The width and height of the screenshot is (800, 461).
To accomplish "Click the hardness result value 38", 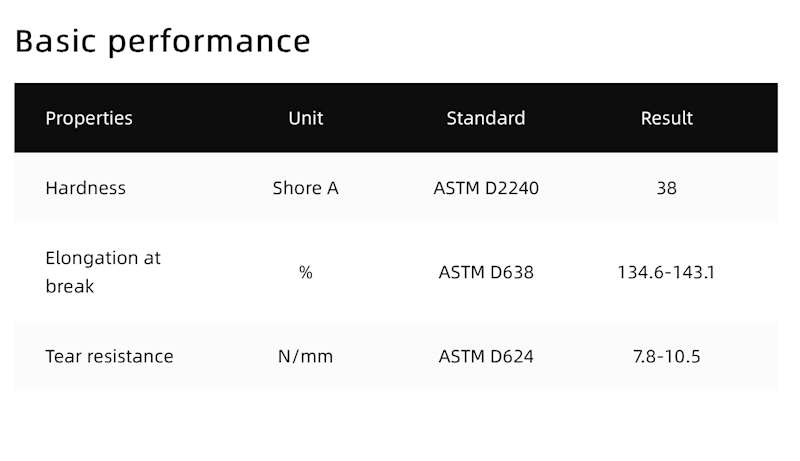I will (x=666, y=188).
